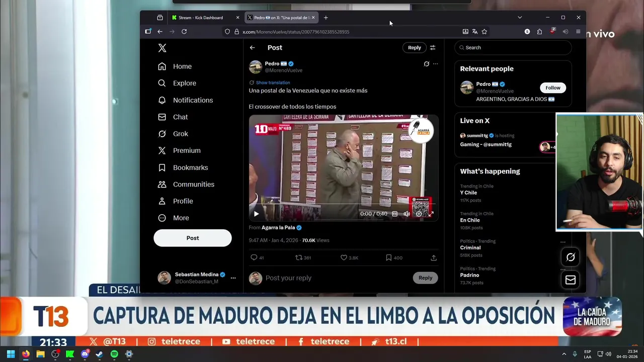Open Profile in X sidebar
Viewport: 644px width, 362px height.
175,201
